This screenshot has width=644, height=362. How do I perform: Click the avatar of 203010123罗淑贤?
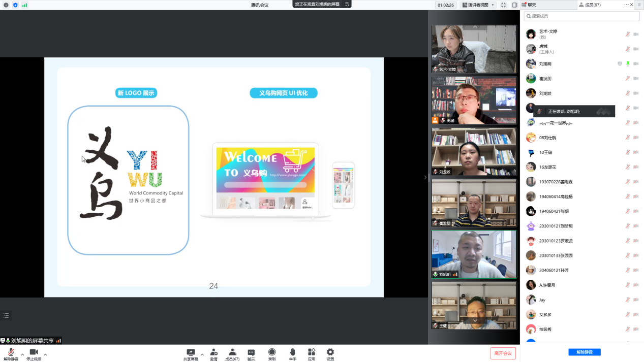click(x=531, y=241)
